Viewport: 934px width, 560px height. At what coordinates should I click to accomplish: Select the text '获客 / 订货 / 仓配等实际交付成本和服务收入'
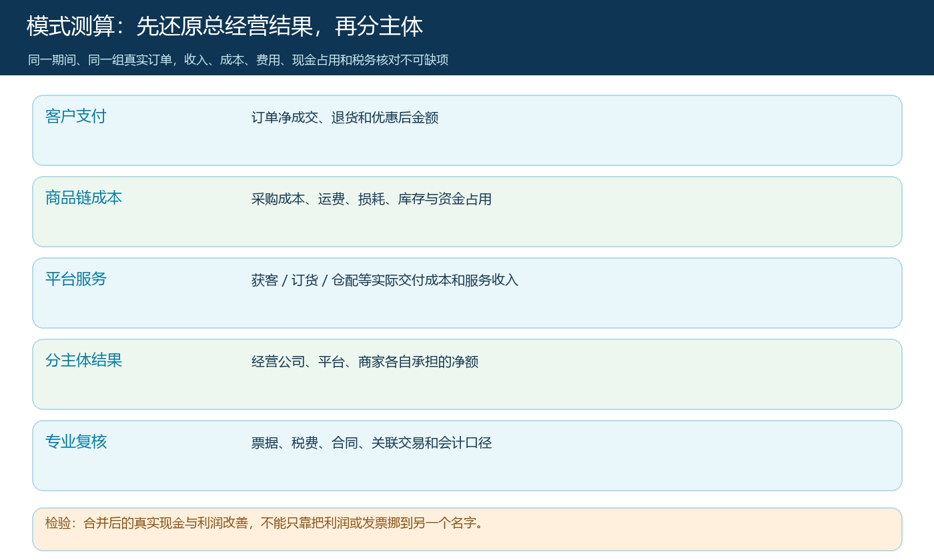[x=385, y=281]
